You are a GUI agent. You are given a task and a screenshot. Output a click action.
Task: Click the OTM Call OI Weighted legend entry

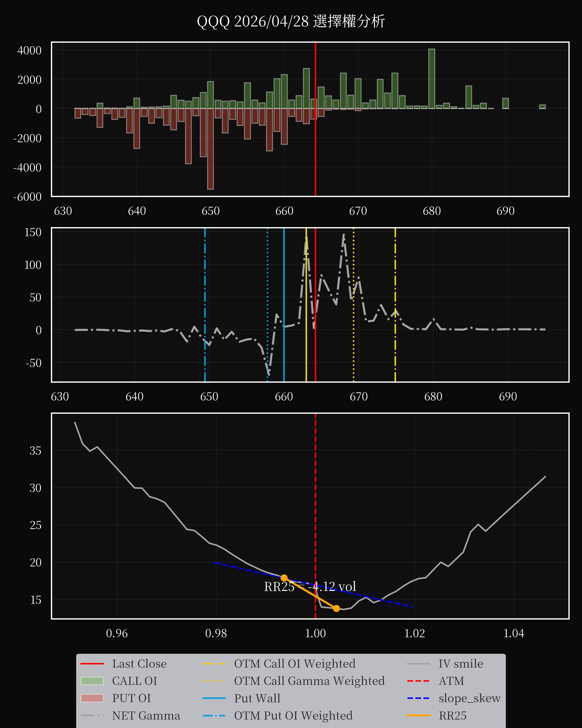click(x=279, y=664)
